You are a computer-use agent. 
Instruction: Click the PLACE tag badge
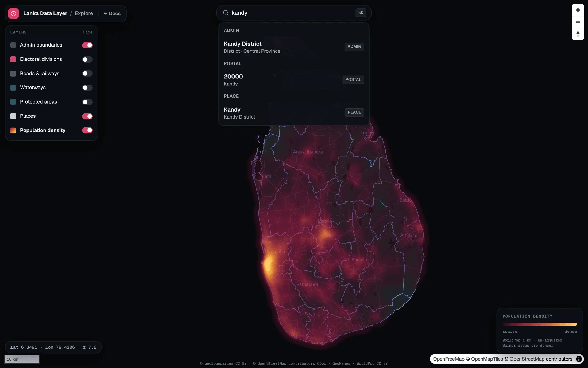tap(354, 112)
